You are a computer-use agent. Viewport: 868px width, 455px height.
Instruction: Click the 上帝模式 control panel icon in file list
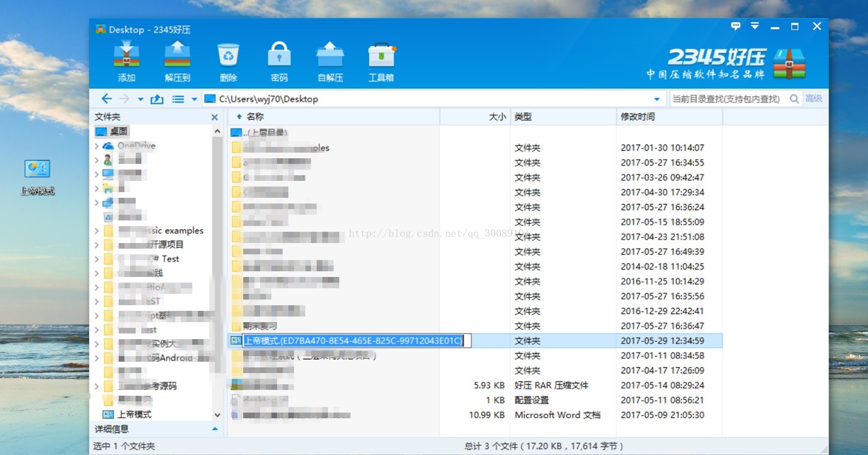[236, 341]
